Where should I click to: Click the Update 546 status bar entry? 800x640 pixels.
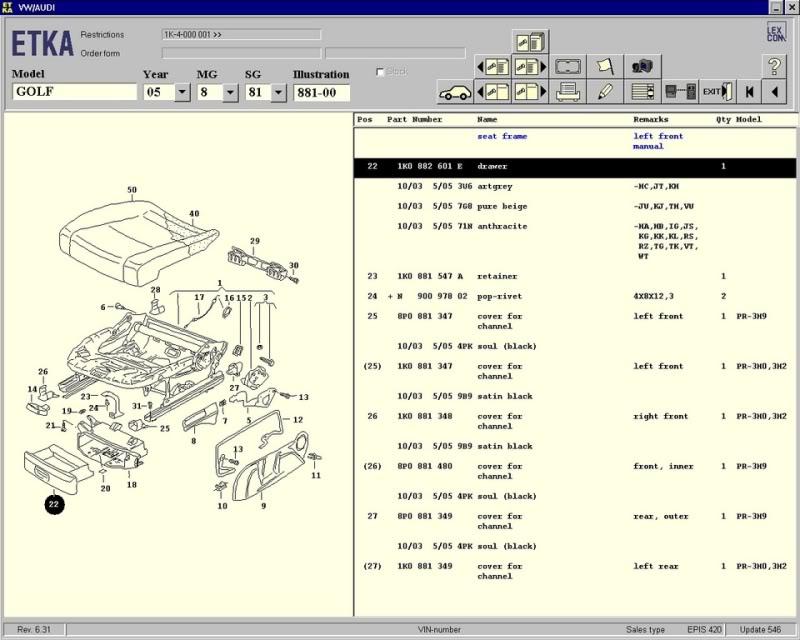pos(761,630)
